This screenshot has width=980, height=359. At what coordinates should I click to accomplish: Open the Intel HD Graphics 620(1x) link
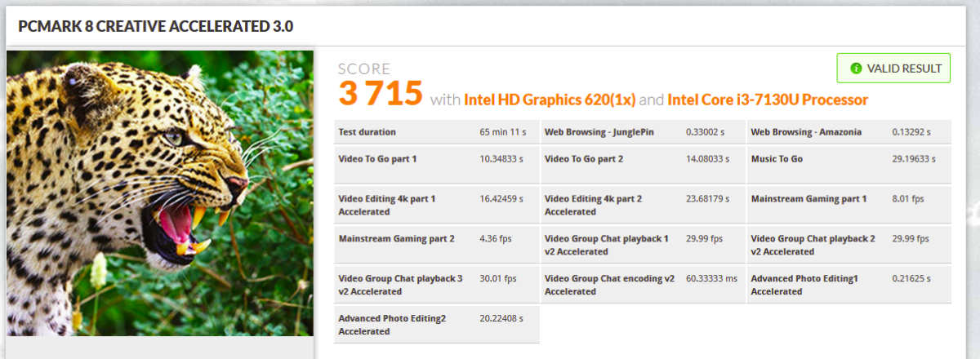(x=550, y=100)
